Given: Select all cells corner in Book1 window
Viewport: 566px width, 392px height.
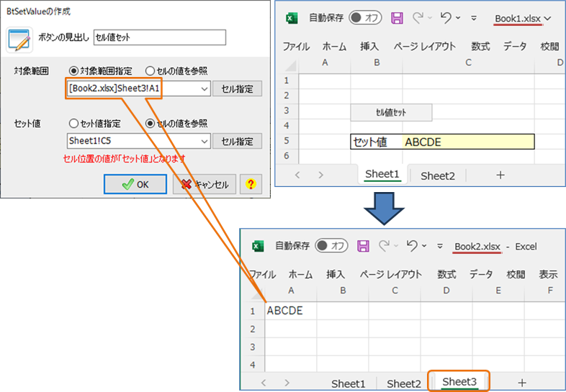Looking at the screenshot, I should (290, 65).
